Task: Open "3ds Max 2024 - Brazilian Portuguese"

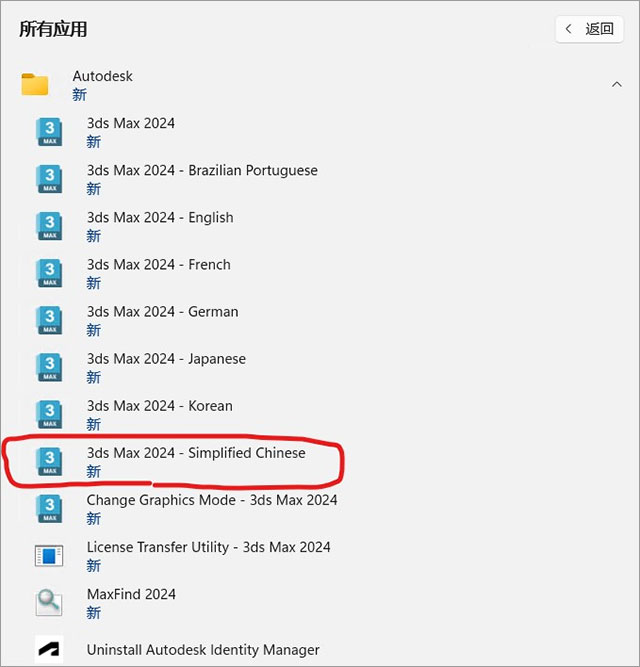Action: pyautogui.click(x=202, y=171)
